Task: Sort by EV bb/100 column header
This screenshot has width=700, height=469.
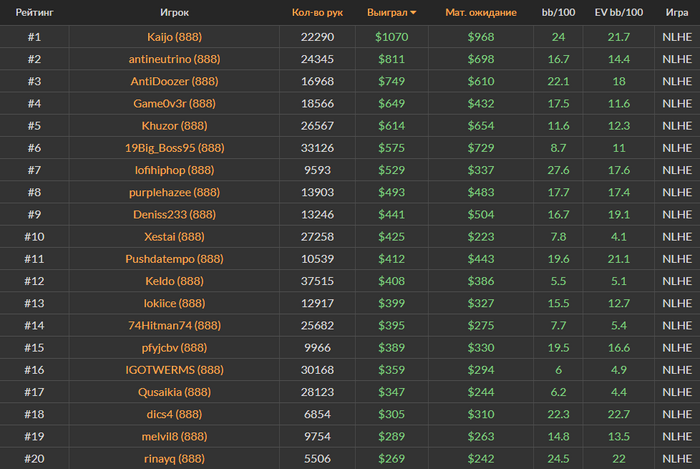Action: [x=619, y=13]
